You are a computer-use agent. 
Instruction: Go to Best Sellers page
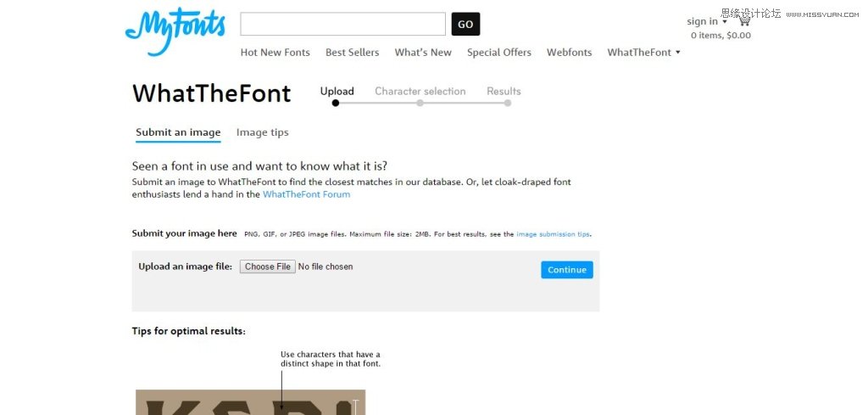point(352,53)
